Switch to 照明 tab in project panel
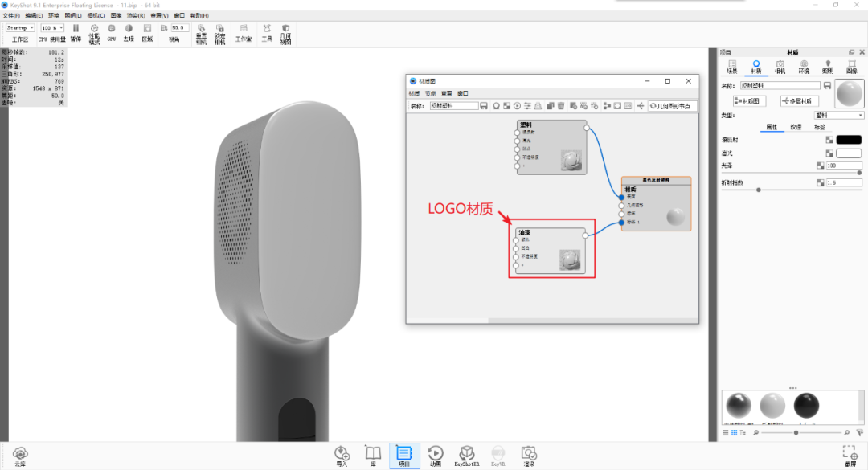The image size is (868, 470). point(828,67)
